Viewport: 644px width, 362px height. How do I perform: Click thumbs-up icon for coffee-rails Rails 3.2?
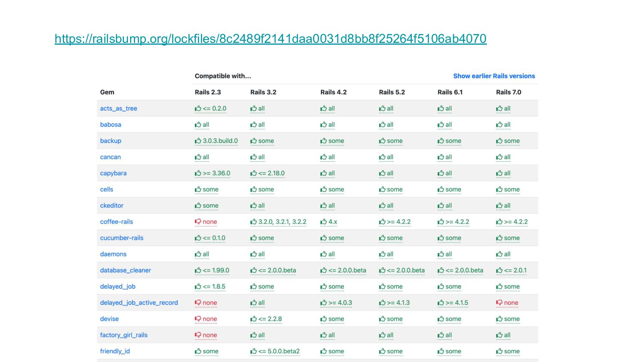coord(253,222)
